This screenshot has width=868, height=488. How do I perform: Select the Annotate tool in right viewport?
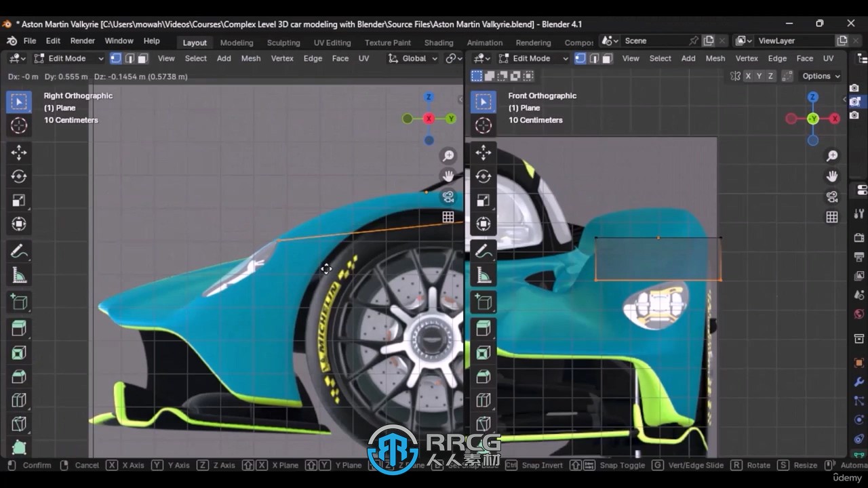[484, 252]
